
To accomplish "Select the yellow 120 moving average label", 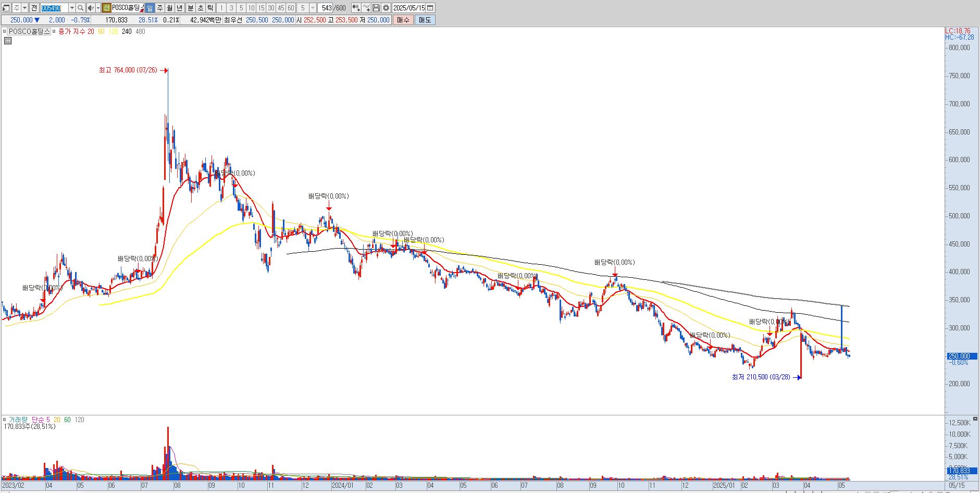I will pos(113,31).
